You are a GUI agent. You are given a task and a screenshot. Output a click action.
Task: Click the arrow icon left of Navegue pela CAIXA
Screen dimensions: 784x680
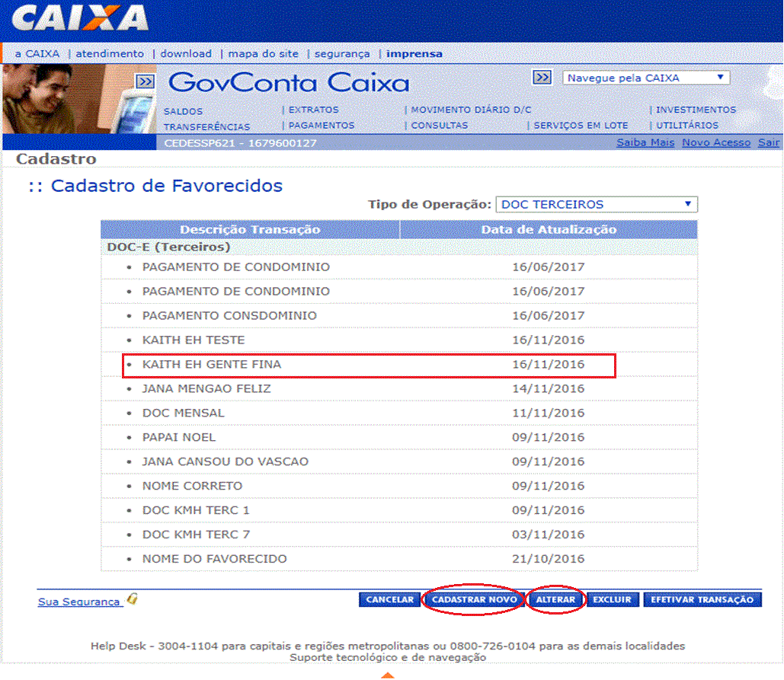pos(542,78)
